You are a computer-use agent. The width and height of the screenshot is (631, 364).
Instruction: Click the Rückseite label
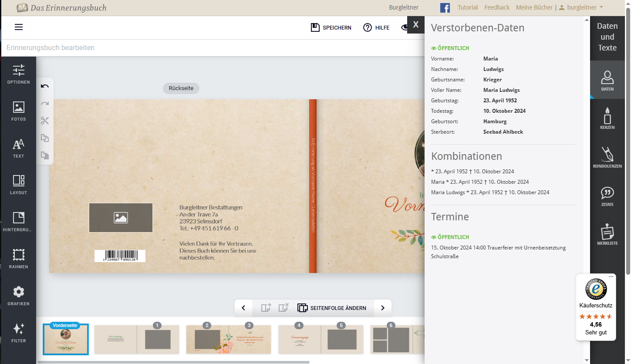pyautogui.click(x=181, y=88)
